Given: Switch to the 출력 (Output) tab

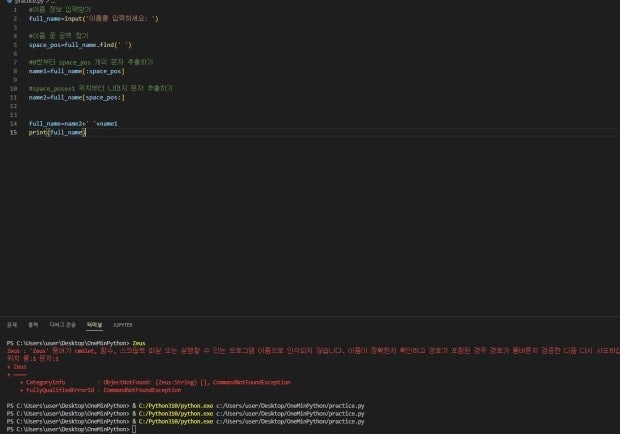Looking at the screenshot, I should point(33,325).
